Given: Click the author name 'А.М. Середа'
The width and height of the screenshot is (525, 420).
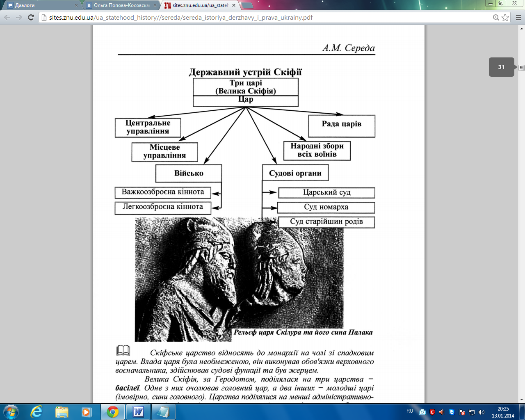Looking at the screenshot, I should 349,48.
